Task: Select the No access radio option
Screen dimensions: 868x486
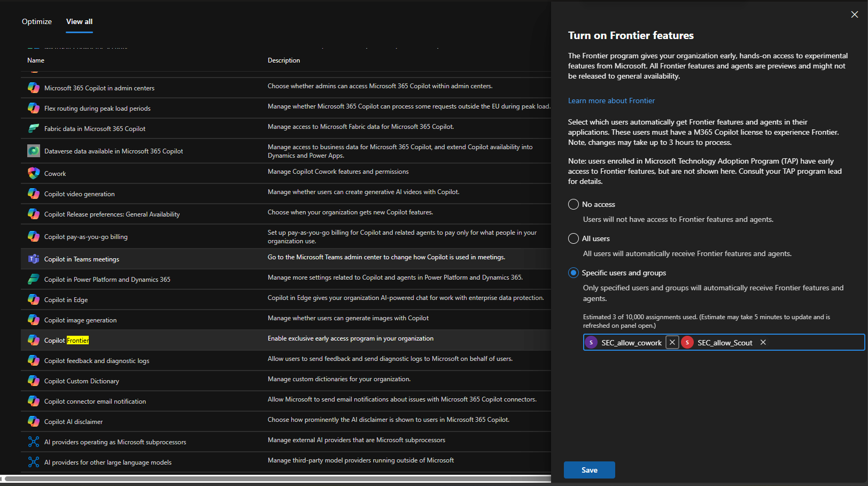Action: coord(573,204)
